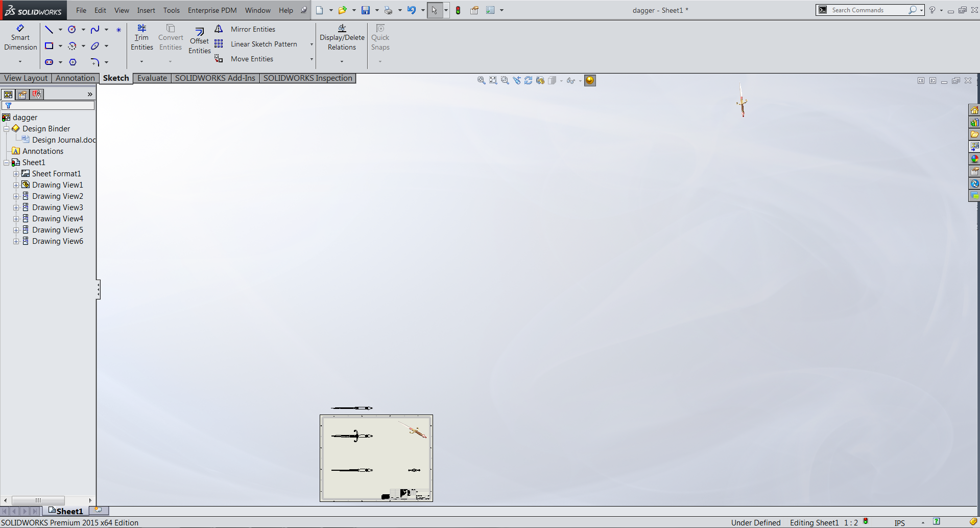Screen dimensions: 980x528
Task: Open File Properties icon in top toolbar
Action: pos(474,10)
